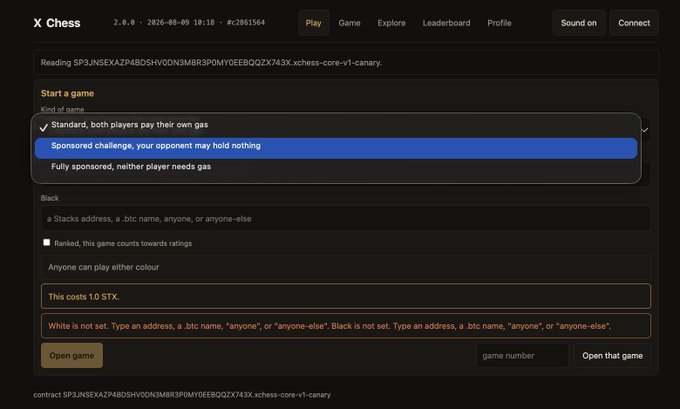Click Open that game button
680x409 pixels.
point(612,356)
